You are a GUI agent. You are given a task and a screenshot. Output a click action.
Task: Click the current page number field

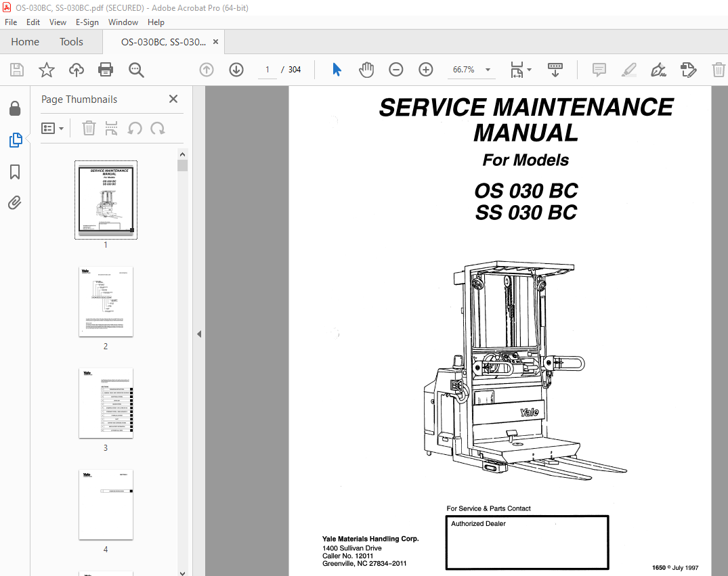267,70
